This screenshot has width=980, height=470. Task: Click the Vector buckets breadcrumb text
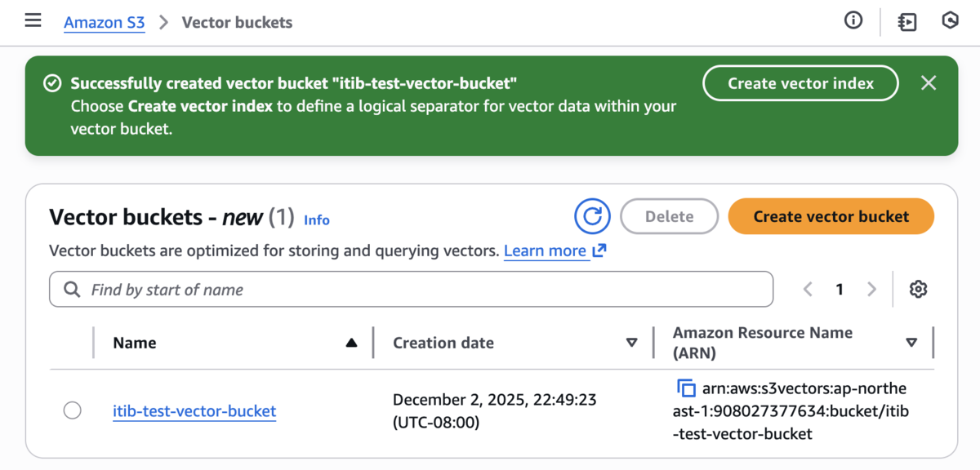(237, 22)
